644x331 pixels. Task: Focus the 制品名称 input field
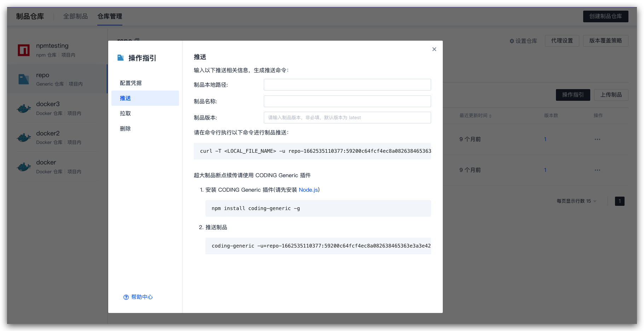coord(347,101)
